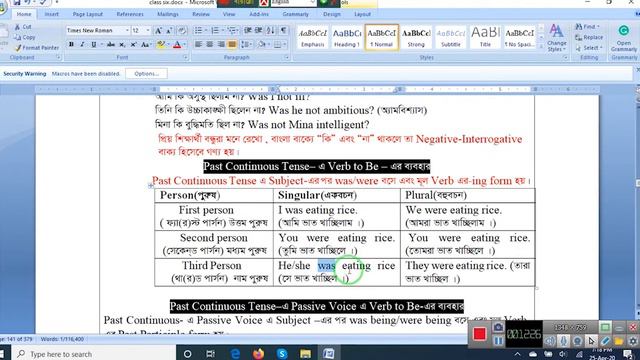Open Task View on the taskbar
This screenshot has height=360, width=640.
coord(211,353)
